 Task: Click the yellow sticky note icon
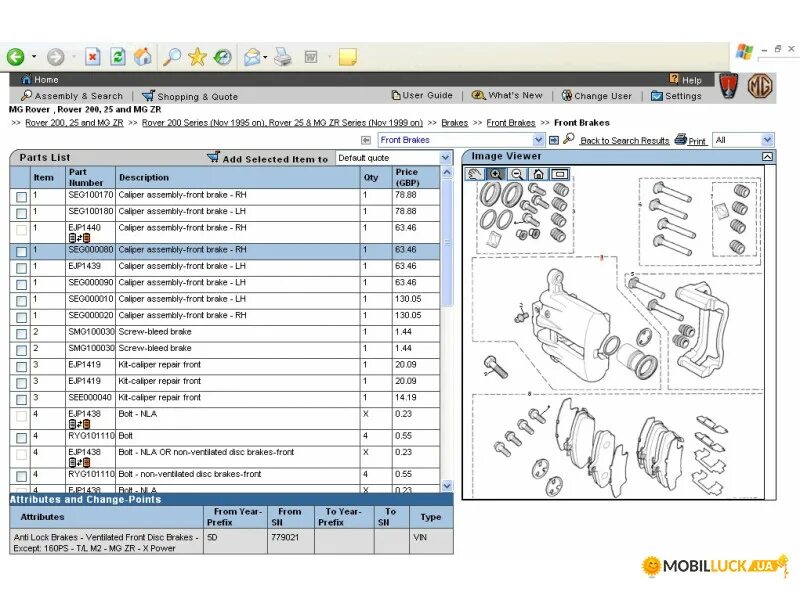click(347, 57)
